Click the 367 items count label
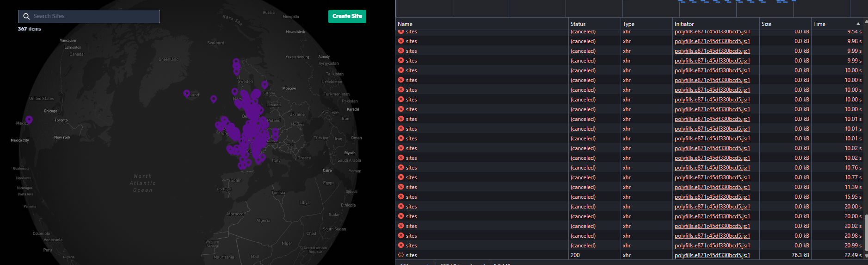The height and width of the screenshot is (265, 868). pyautogui.click(x=29, y=29)
